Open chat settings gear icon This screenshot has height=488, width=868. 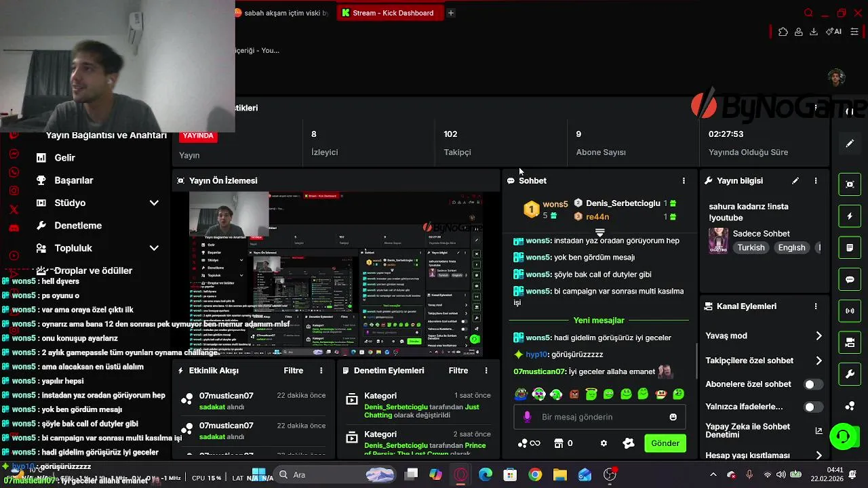[604, 443]
